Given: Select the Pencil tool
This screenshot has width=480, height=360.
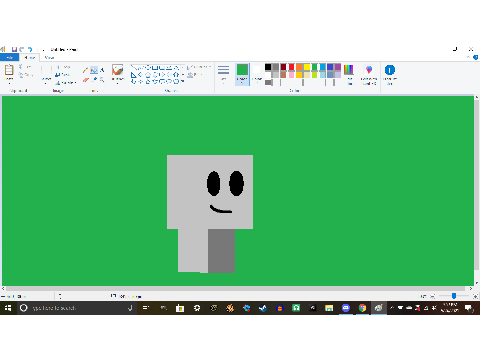Looking at the screenshot, I should pyautogui.click(x=86, y=70).
